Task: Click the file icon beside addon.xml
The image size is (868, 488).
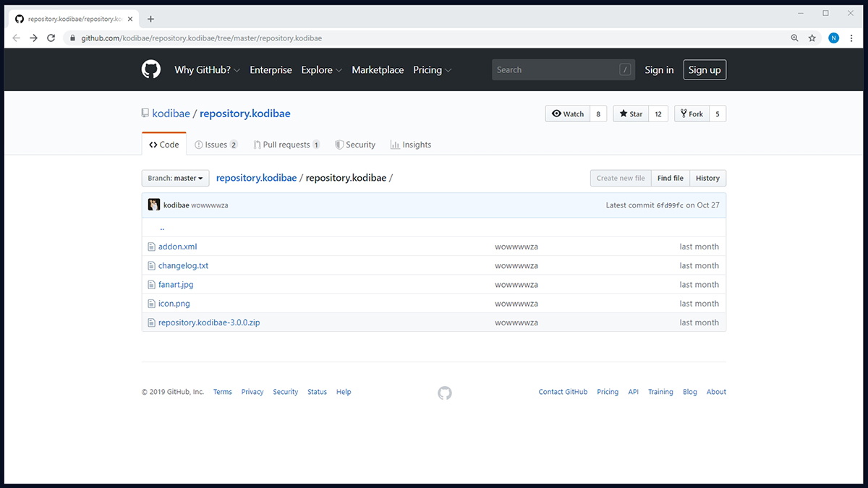Action: tap(151, 247)
